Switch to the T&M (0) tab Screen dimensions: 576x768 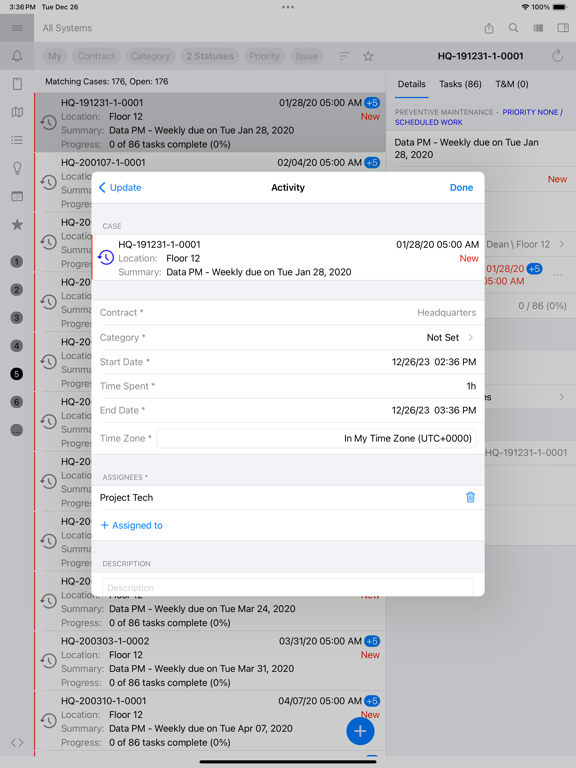click(512, 84)
